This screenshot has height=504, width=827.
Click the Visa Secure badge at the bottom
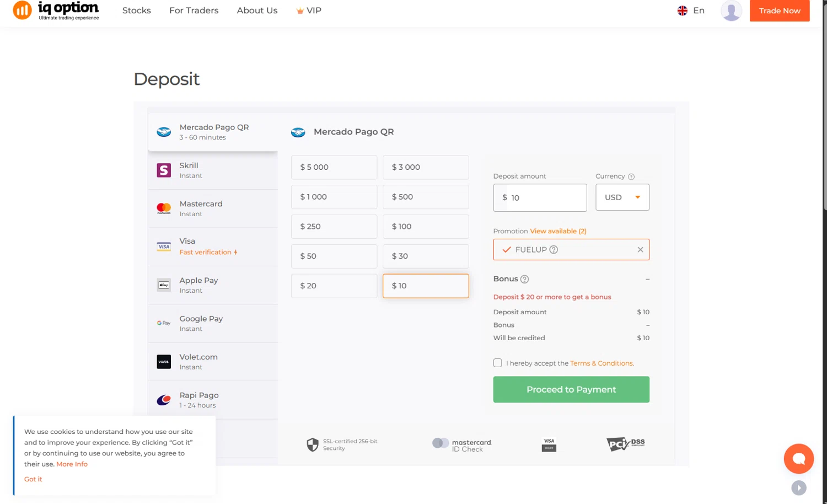tap(549, 445)
